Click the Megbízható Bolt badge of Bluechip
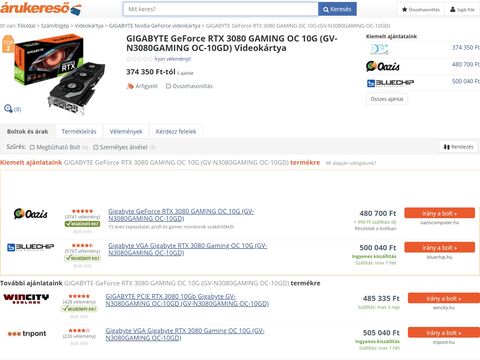The height and width of the screenshot is (360, 480). pos(82,258)
